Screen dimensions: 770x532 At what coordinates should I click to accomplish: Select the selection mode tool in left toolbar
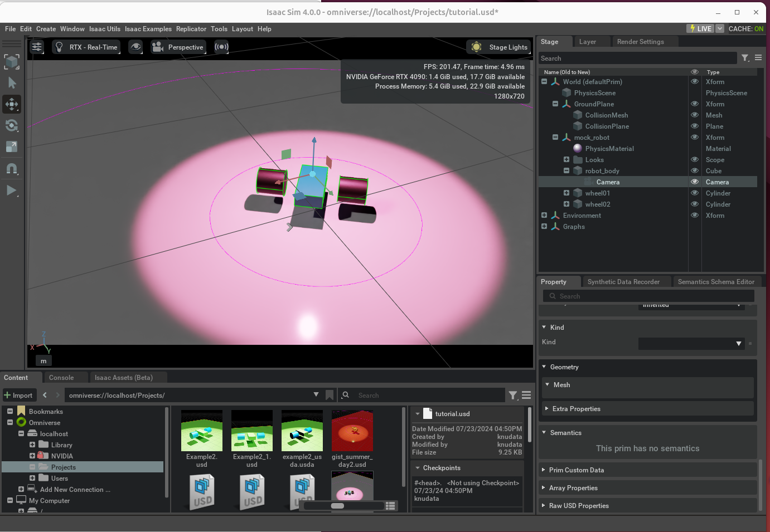[12, 62]
